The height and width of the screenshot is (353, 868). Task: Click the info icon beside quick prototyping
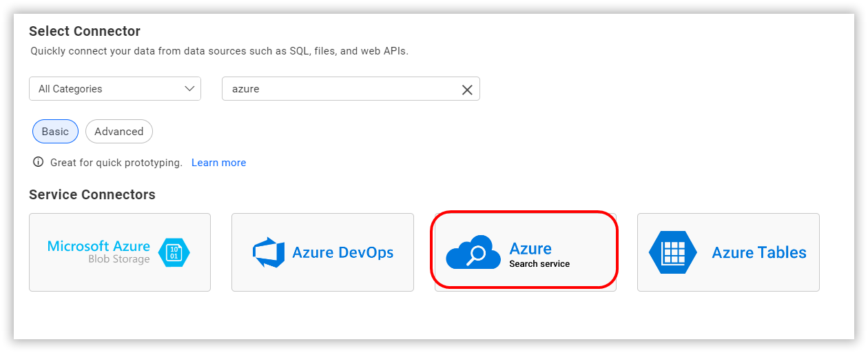click(39, 163)
